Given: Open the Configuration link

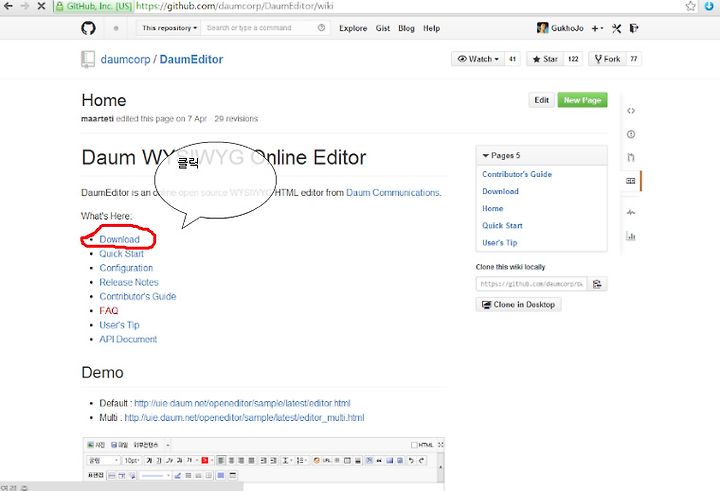Looking at the screenshot, I should (126, 268).
